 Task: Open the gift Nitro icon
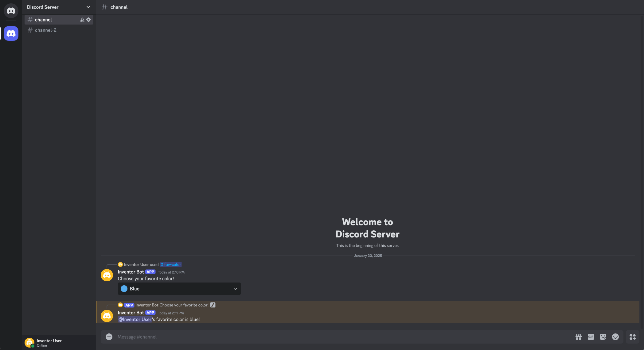pos(579,337)
